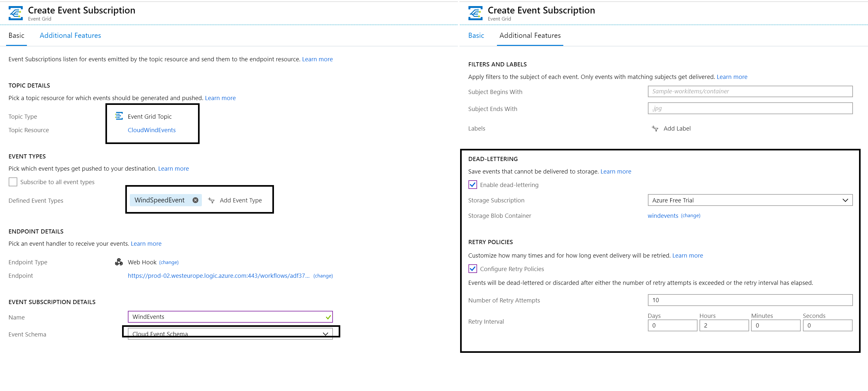Click the Event Grid logo in the left panel header

pyautogui.click(x=15, y=13)
